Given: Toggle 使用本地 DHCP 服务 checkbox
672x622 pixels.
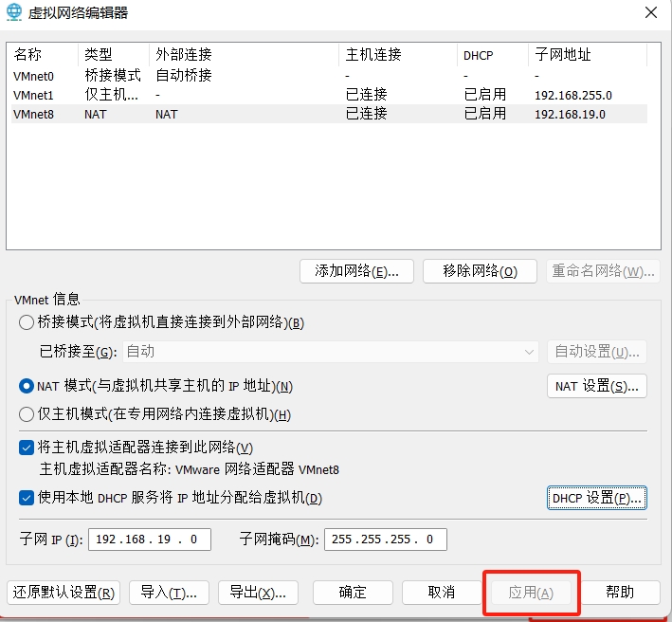Looking at the screenshot, I should 27,498.
